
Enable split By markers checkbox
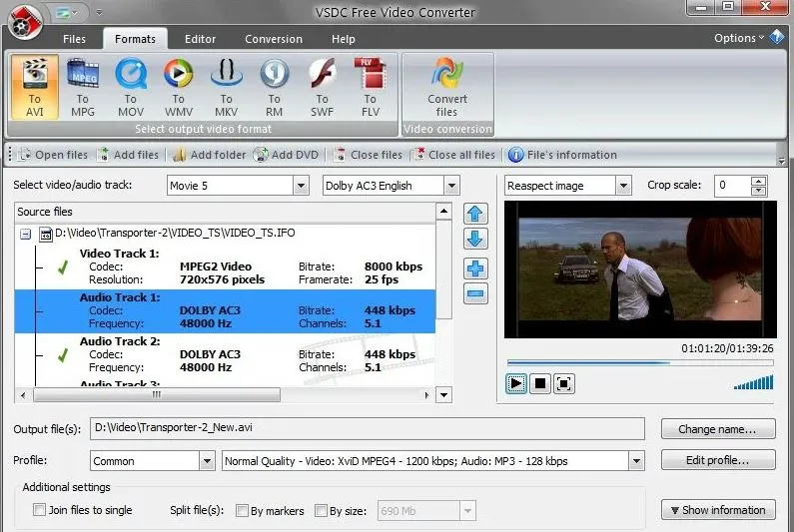[x=242, y=510]
